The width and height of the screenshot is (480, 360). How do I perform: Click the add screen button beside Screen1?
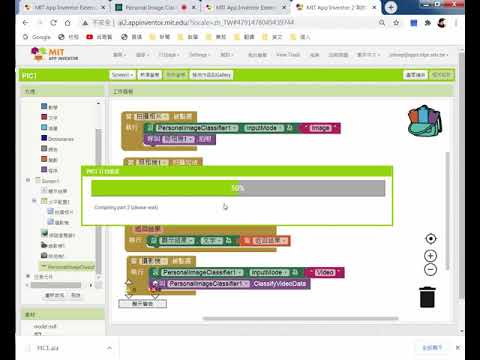[150, 75]
